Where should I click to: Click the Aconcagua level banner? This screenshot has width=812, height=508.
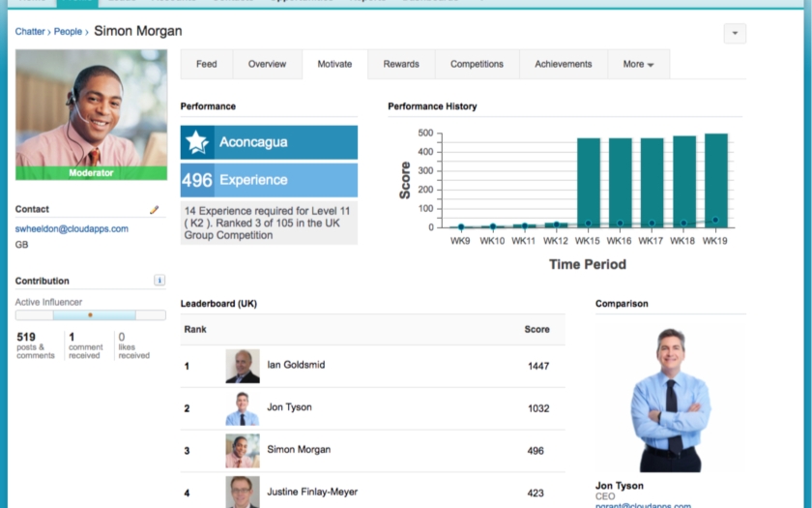[269, 142]
